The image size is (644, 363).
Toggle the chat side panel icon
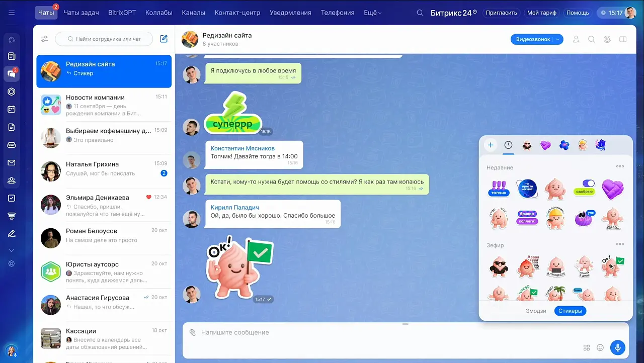(x=622, y=39)
